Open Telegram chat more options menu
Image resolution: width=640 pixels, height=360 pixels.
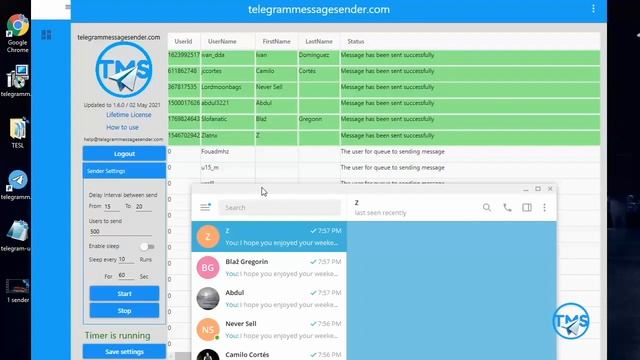[544, 207]
